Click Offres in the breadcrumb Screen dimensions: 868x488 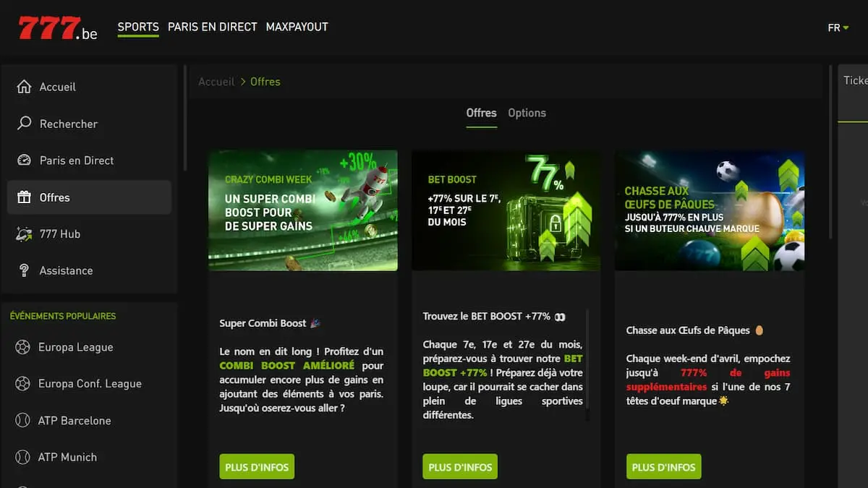click(265, 82)
